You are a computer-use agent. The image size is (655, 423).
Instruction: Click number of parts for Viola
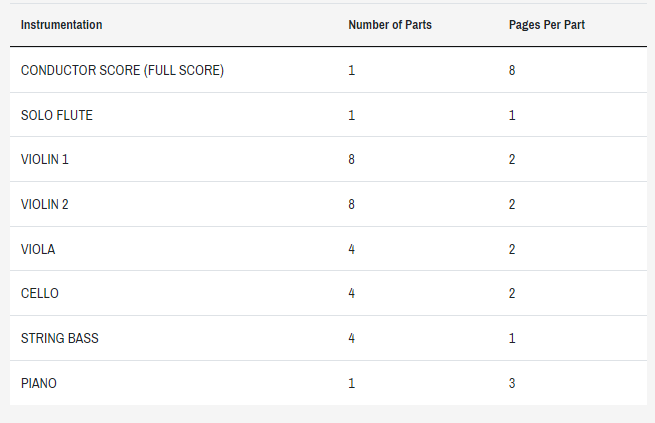coord(351,249)
